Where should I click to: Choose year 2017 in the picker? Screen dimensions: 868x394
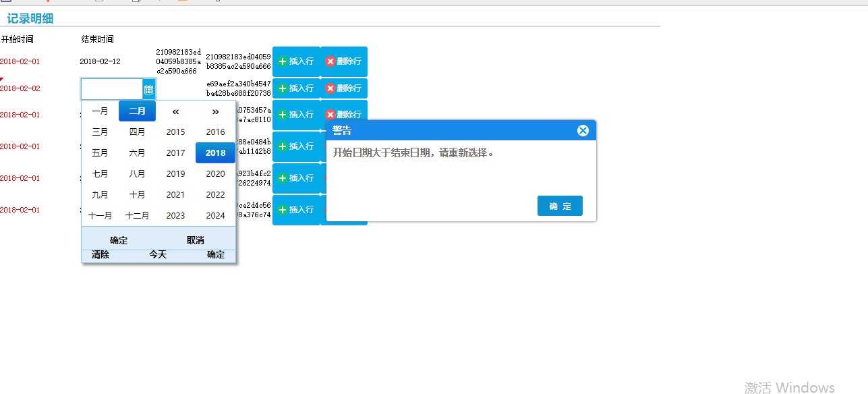click(175, 153)
